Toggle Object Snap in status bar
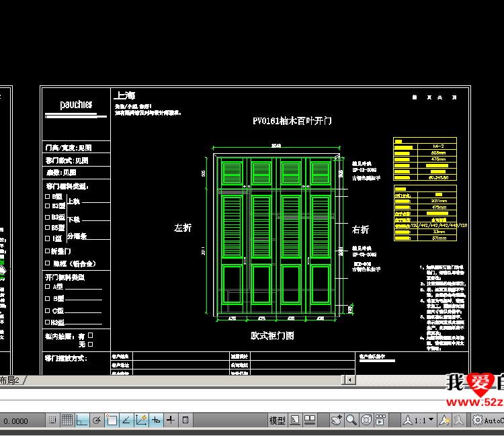Viewport: 504px width, 436px height. 112,420
